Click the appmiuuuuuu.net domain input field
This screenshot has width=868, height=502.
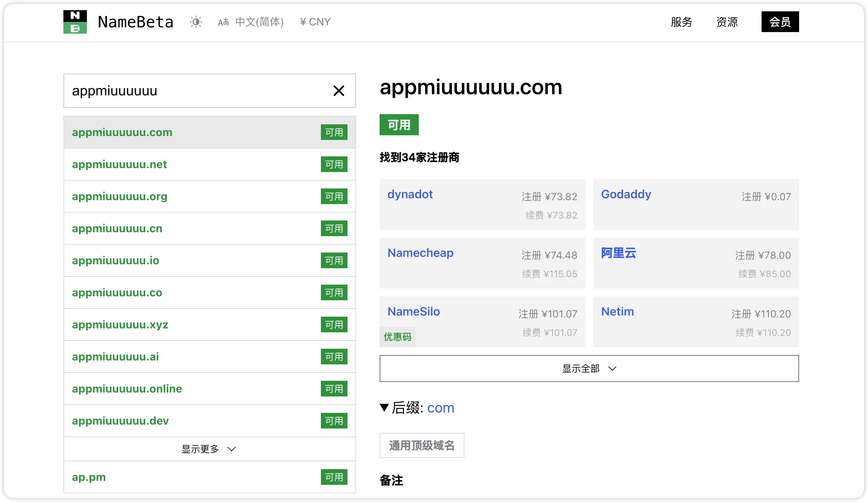pyautogui.click(x=208, y=164)
